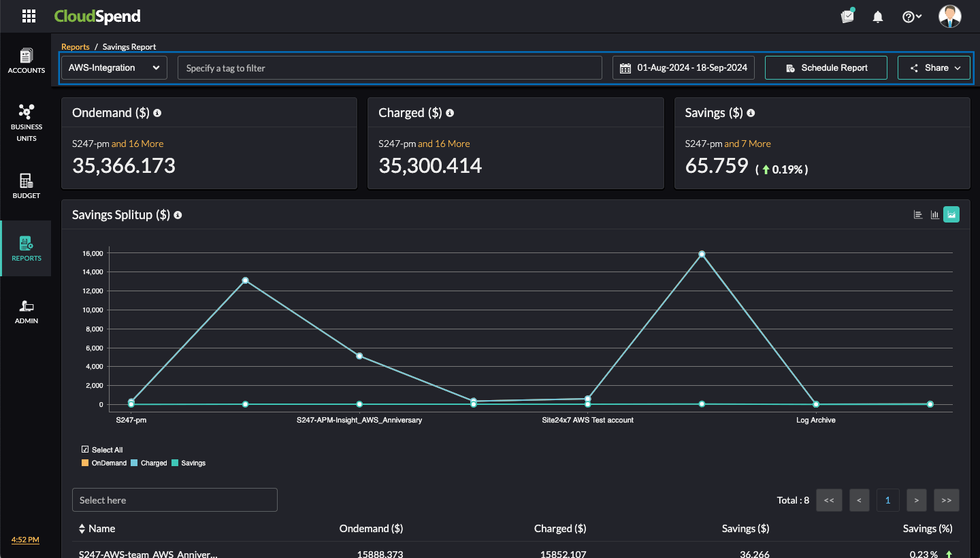Switch chart to vertical bar view
This screenshot has height=558, width=980.
[935, 215]
